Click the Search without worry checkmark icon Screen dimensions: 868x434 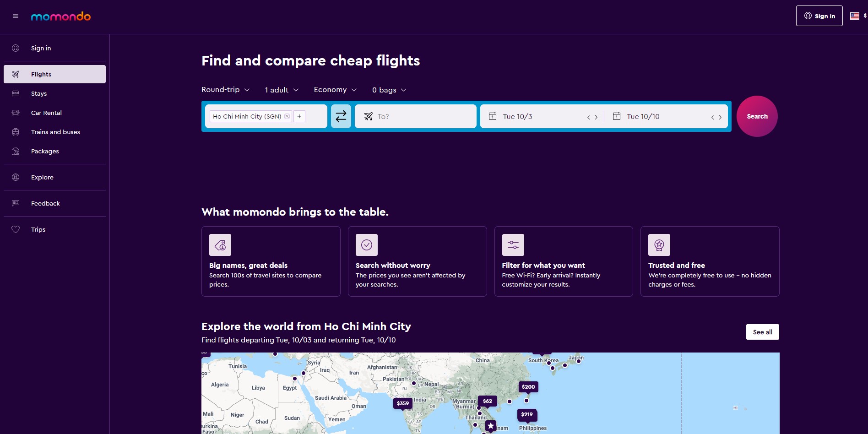(367, 245)
